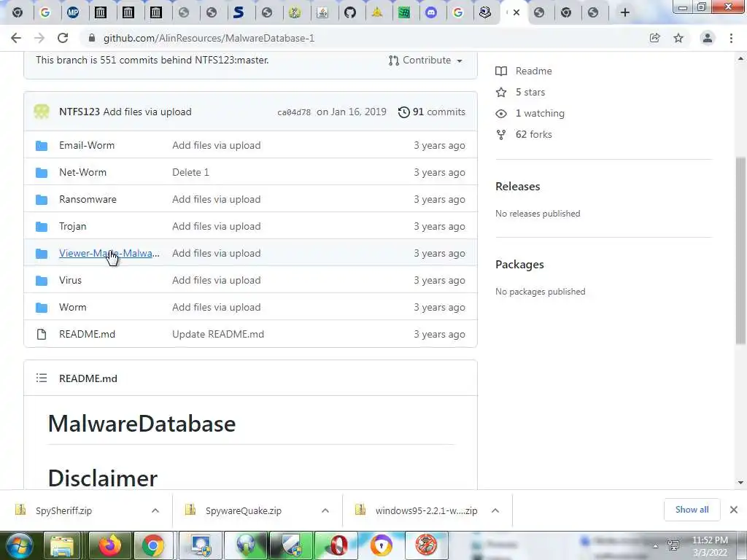This screenshot has width=747, height=560.
Task: Open a new browser tab
Action: tap(625, 12)
